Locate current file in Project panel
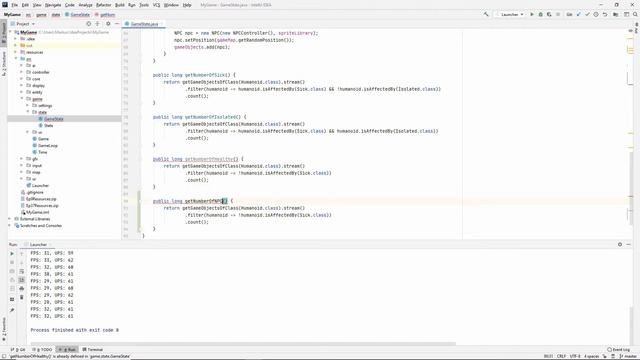This screenshot has width=640, height=360. [x=89, y=24]
